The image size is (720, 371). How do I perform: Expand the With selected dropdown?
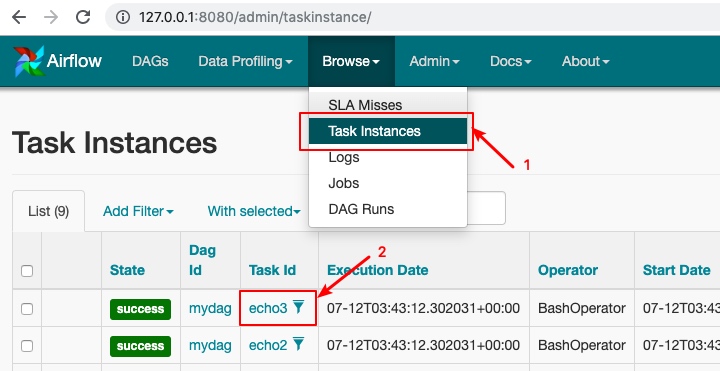[254, 211]
